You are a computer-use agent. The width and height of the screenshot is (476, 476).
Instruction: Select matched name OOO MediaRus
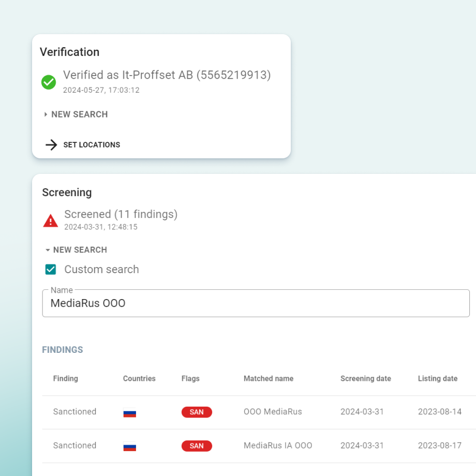pyautogui.click(x=273, y=412)
